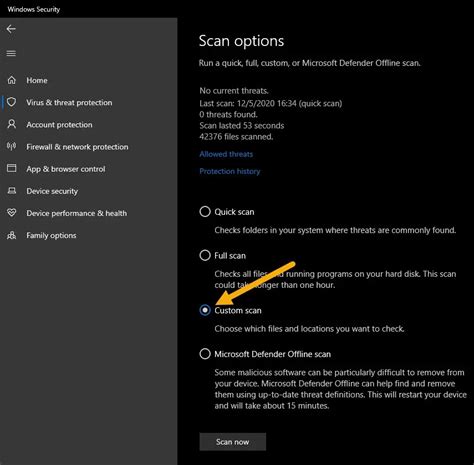Click the 'Choose which files and locations' description
The width and height of the screenshot is (474, 465).
310,329
